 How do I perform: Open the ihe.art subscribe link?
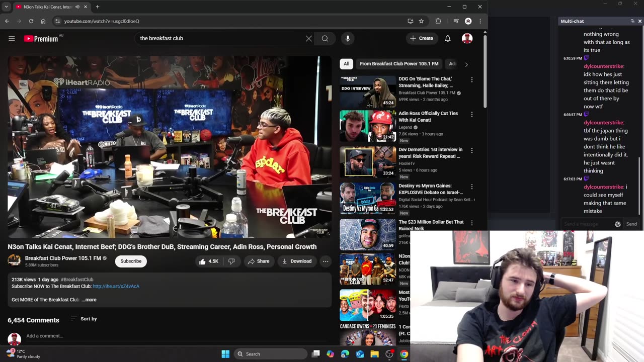click(116, 287)
